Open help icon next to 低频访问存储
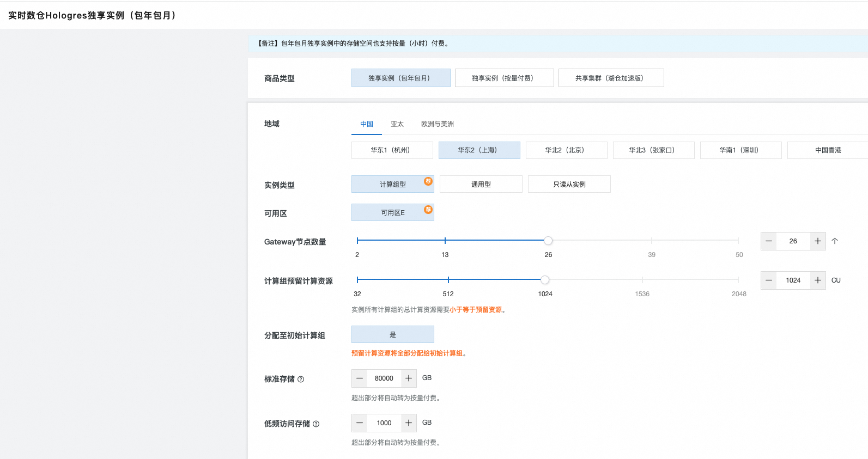 point(316,424)
